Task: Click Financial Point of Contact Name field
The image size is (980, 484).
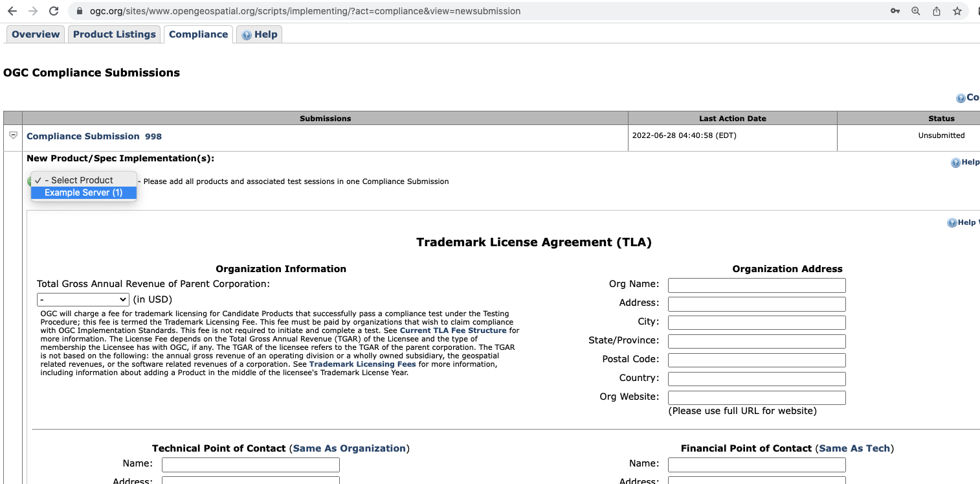Action: [757, 465]
